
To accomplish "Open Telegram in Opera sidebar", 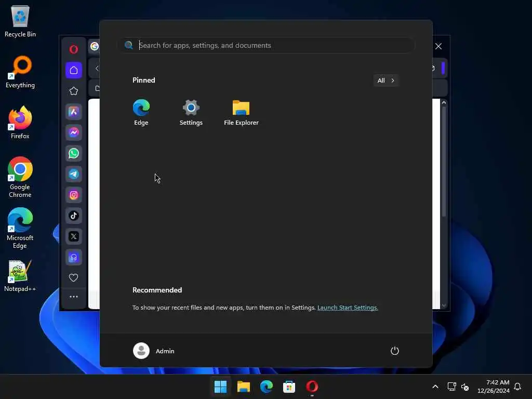I will click(x=74, y=174).
